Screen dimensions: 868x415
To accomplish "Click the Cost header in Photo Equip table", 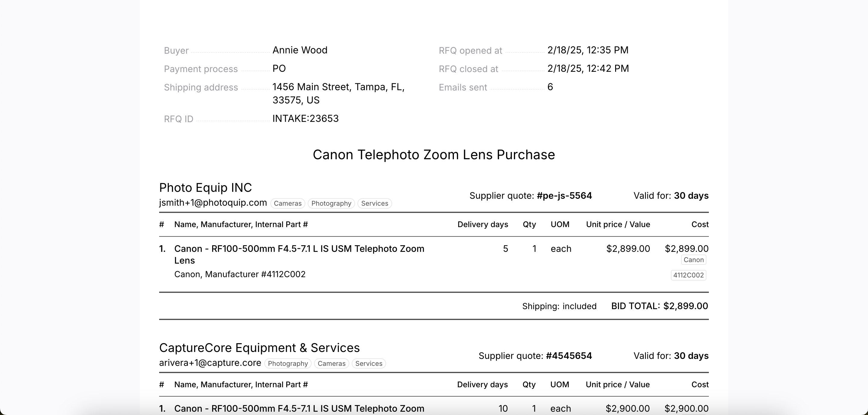I will point(700,224).
